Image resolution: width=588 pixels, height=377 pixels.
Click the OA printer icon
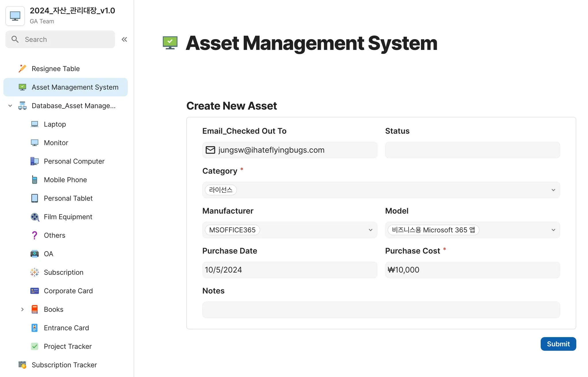coord(34,254)
